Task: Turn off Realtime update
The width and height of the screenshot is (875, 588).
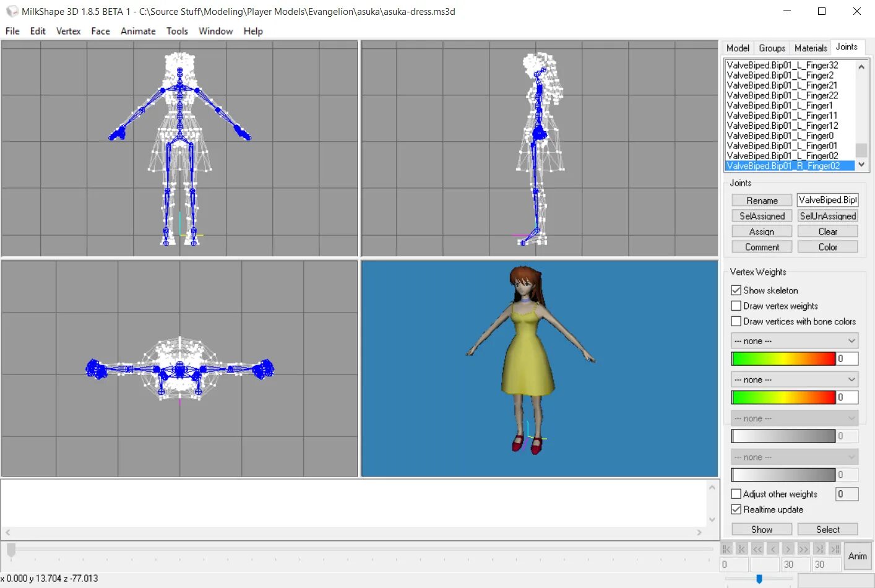Action: 736,509
